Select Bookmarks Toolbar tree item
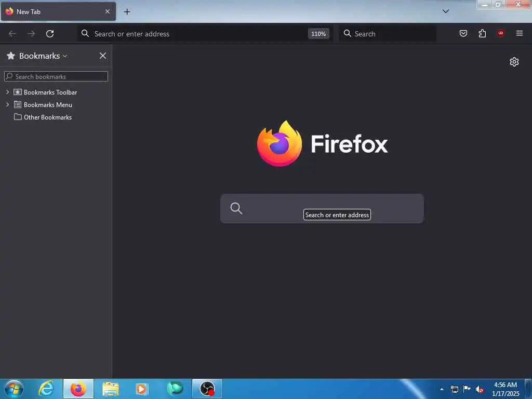The width and height of the screenshot is (532, 399). 50,92
